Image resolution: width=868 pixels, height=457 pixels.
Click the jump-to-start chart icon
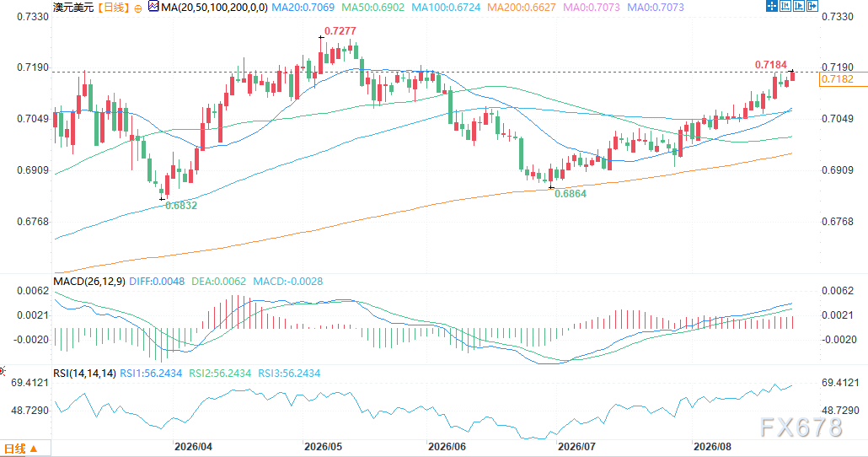coord(785,6)
